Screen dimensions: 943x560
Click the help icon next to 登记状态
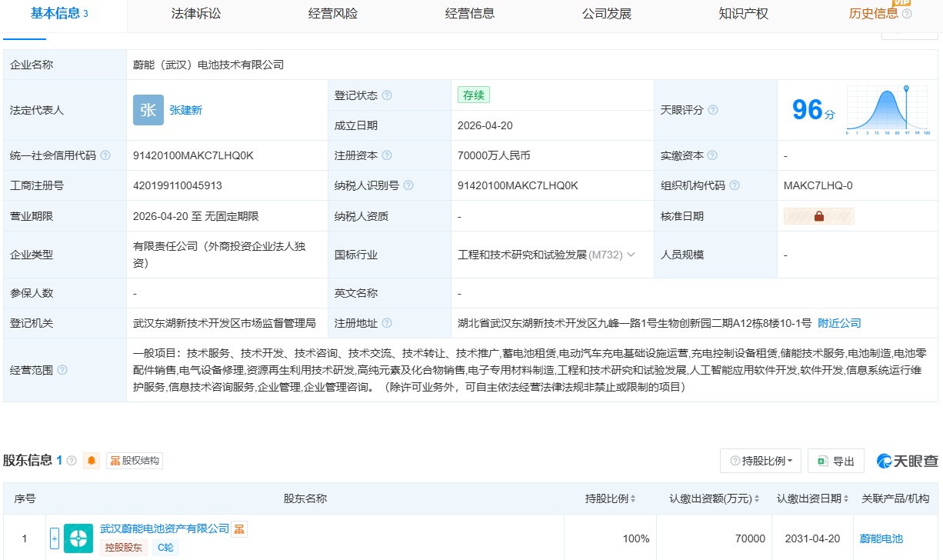pyautogui.click(x=387, y=95)
